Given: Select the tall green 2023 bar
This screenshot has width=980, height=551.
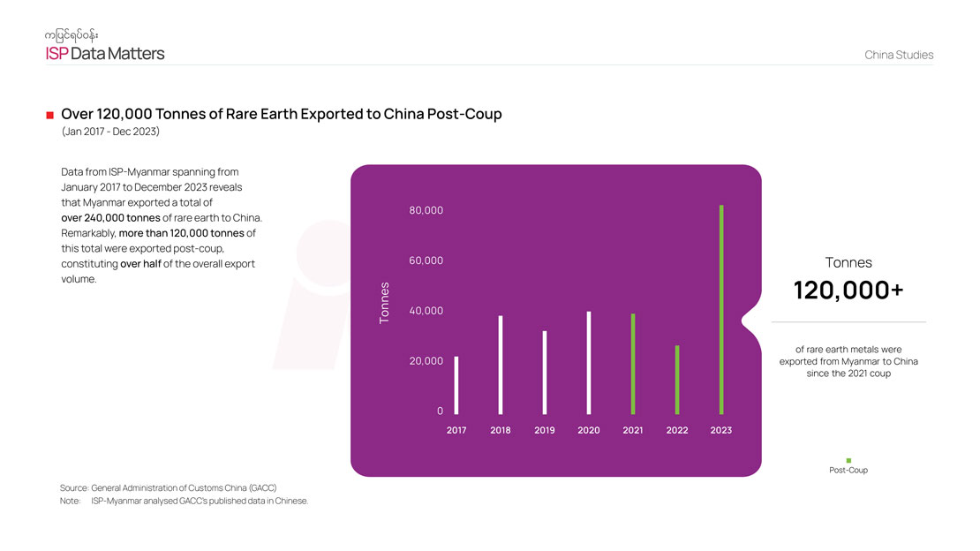Looking at the screenshot, I should click(721, 309).
